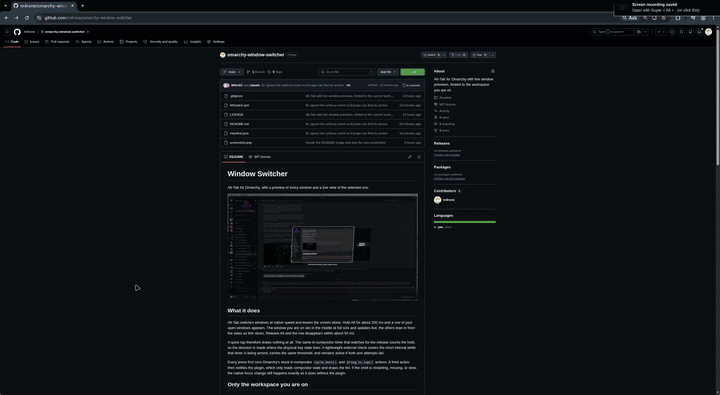Open the GitHub home logo

coord(17,32)
